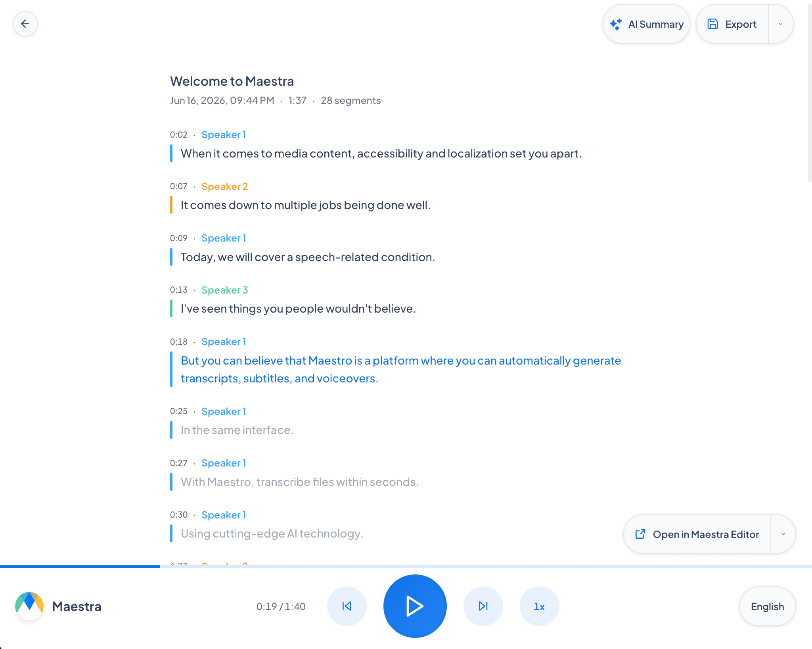Click the 0:02 timestamp

click(x=179, y=134)
